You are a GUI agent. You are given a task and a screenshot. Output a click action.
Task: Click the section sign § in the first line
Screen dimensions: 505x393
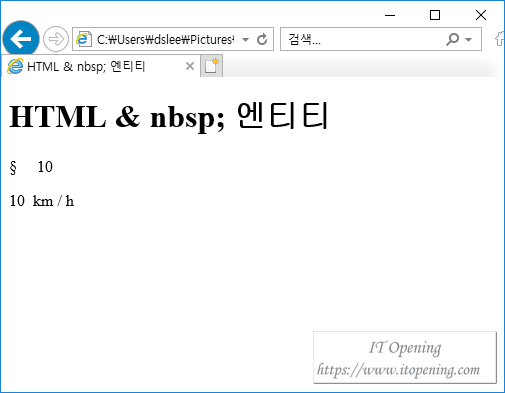pos(13,167)
